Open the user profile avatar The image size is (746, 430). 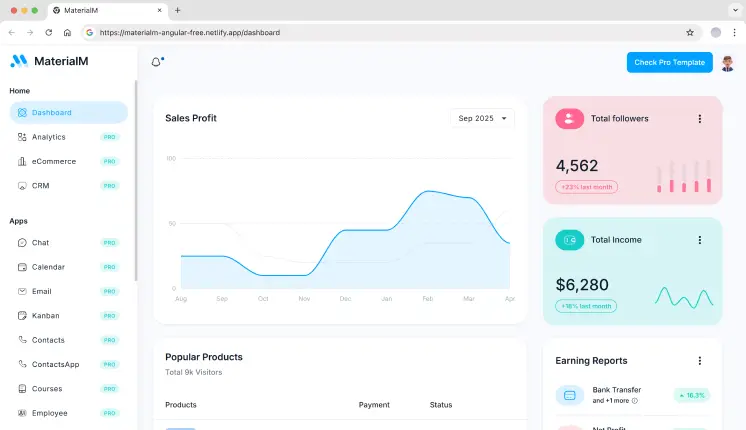point(727,63)
